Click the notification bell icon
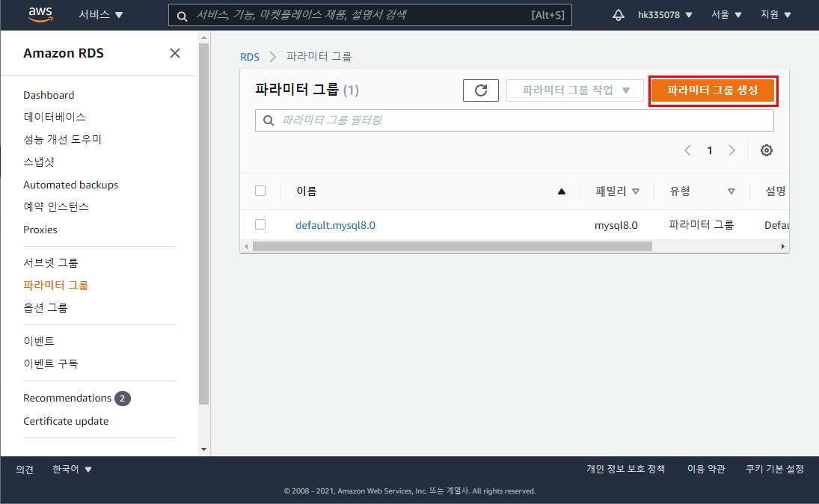 [x=618, y=15]
